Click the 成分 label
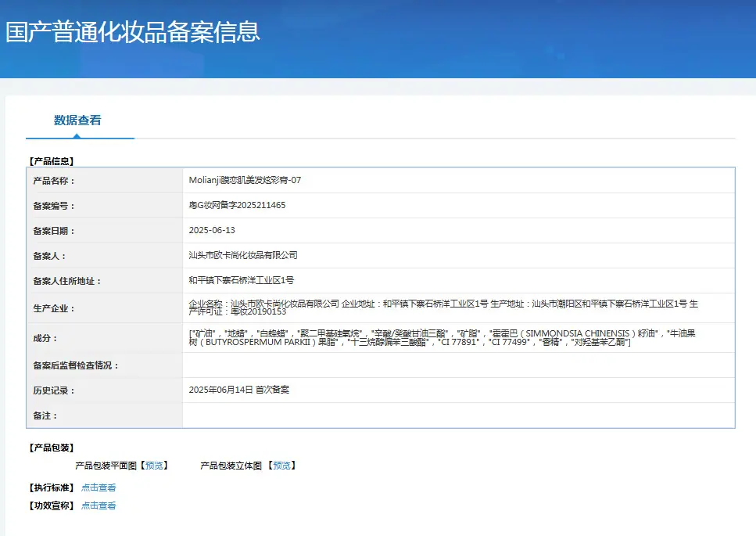The width and height of the screenshot is (756, 536). 45,338
